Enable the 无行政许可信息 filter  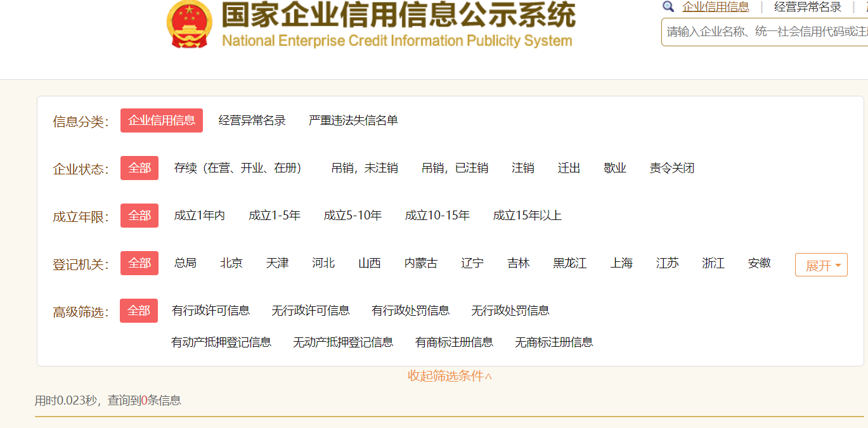coord(311,311)
